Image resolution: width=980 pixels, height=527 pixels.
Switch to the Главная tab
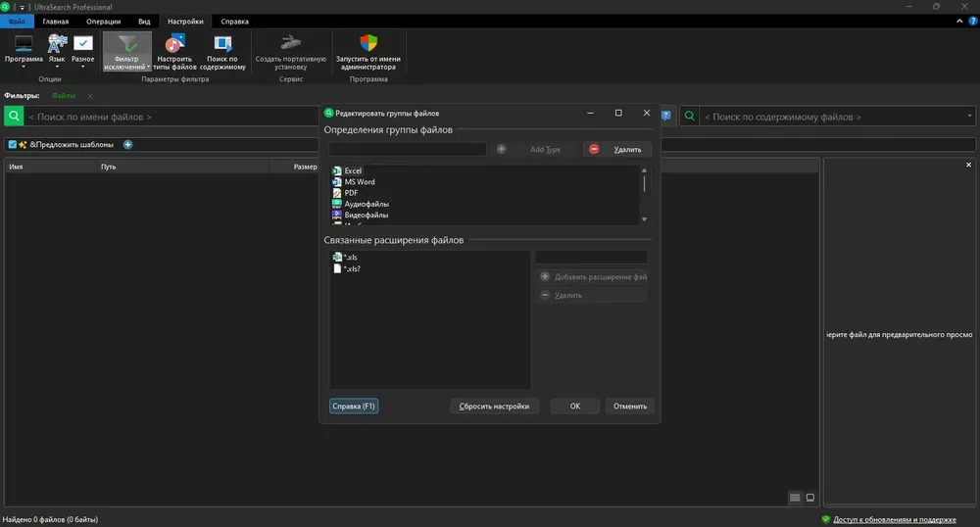tap(56, 22)
